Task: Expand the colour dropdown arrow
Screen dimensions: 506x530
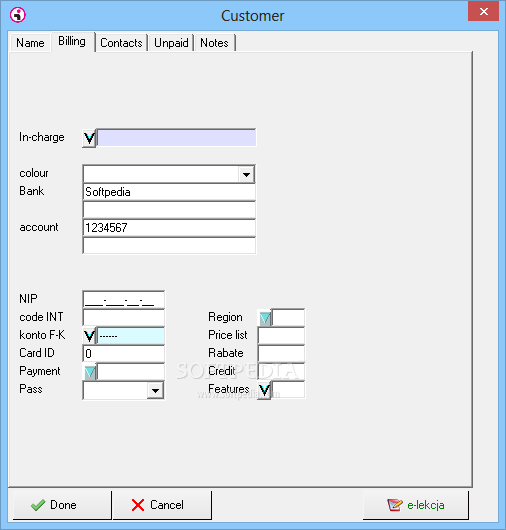Action: tap(246, 174)
